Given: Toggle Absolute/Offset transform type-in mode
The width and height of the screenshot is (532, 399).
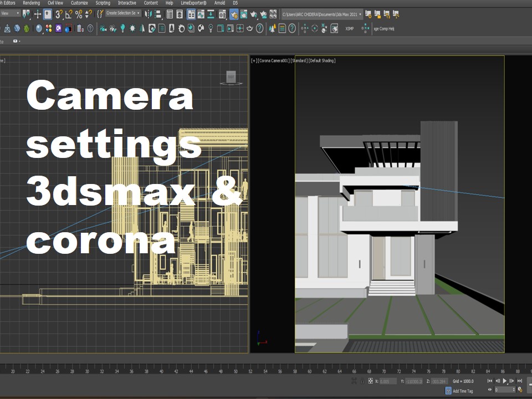Looking at the screenshot, I should pos(370,381).
